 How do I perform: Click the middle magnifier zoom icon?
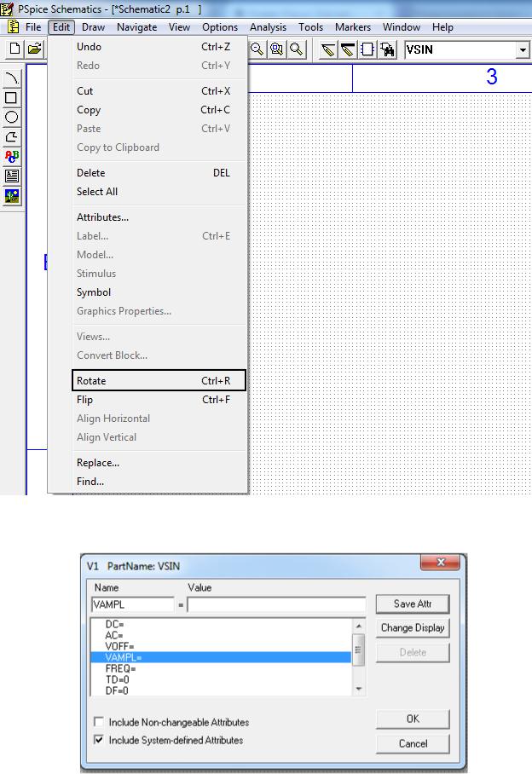pos(276,49)
